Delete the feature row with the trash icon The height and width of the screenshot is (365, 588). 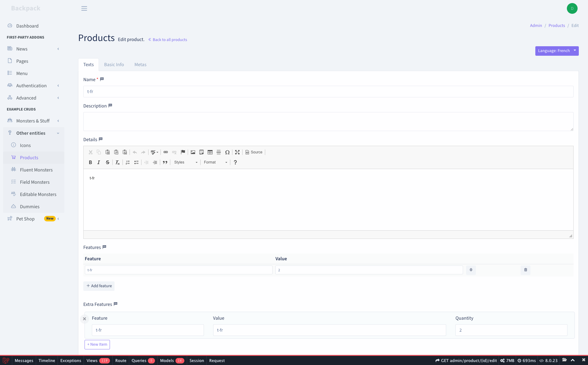[525, 270]
